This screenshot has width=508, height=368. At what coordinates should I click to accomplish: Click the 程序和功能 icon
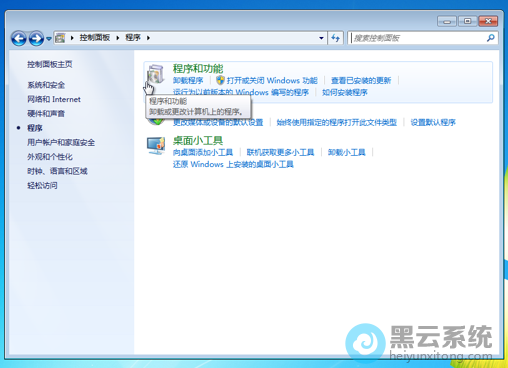tap(155, 74)
